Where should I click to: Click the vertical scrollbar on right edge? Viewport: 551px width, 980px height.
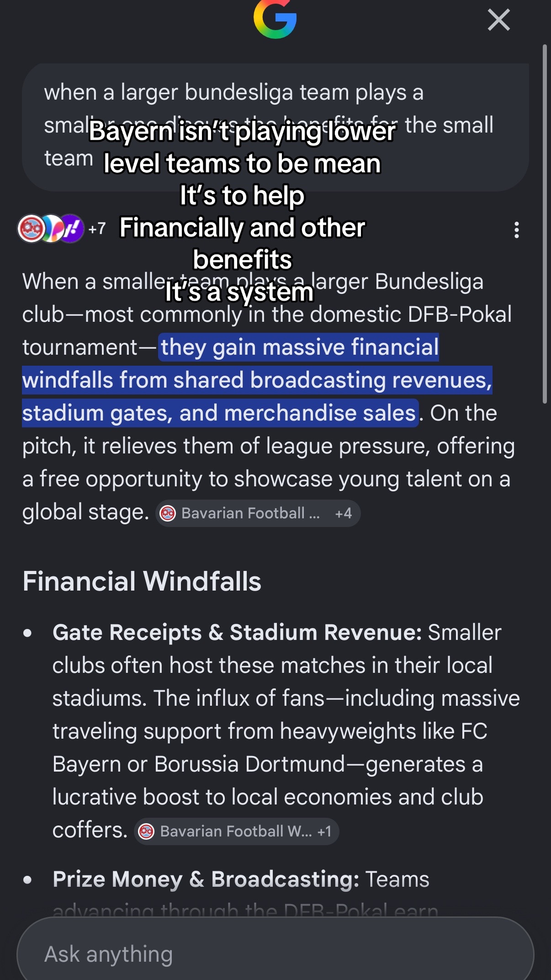pos(544,224)
